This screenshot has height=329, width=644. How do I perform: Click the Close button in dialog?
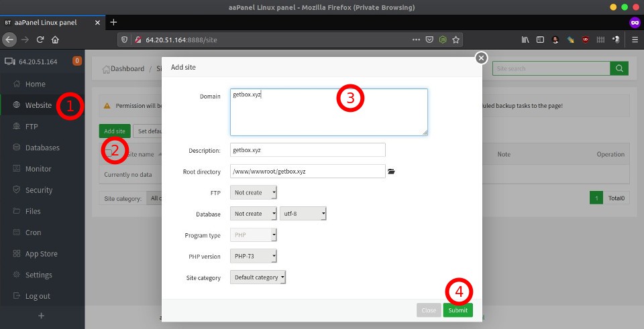click(x=429, y=310)
